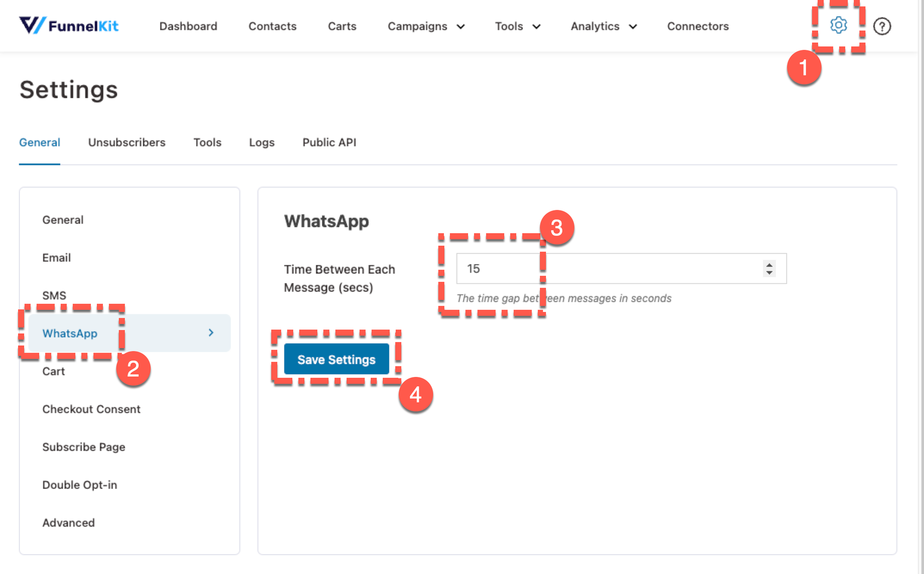Viewport: 924px width, 574px height.
Task: Select the General tab under Settings
Action: [40, 142]
